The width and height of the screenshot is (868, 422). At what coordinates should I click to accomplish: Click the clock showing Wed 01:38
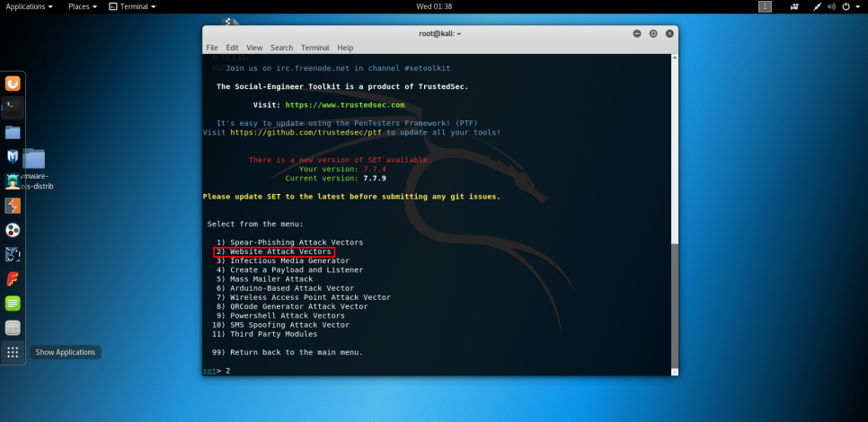coord(434,6)
